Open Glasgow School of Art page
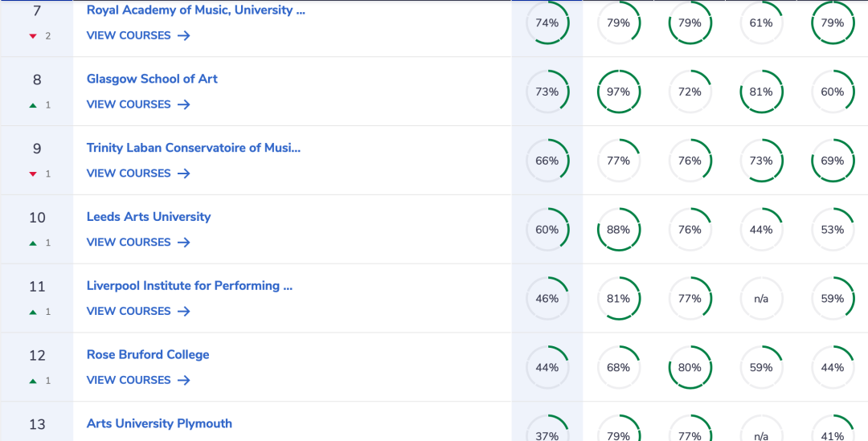The image size is (868, 441). 152,79
